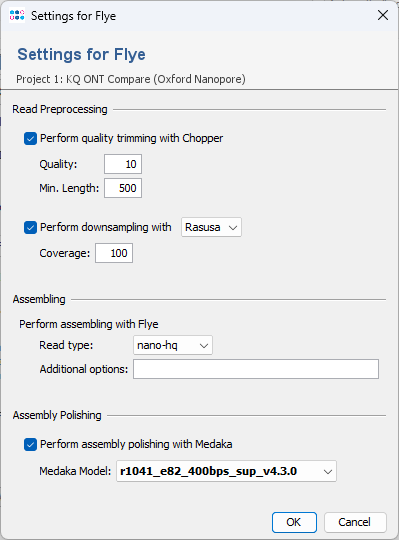Select the Min. Length input box
This screenshot has height=540, width=399.
pos(123,188)
